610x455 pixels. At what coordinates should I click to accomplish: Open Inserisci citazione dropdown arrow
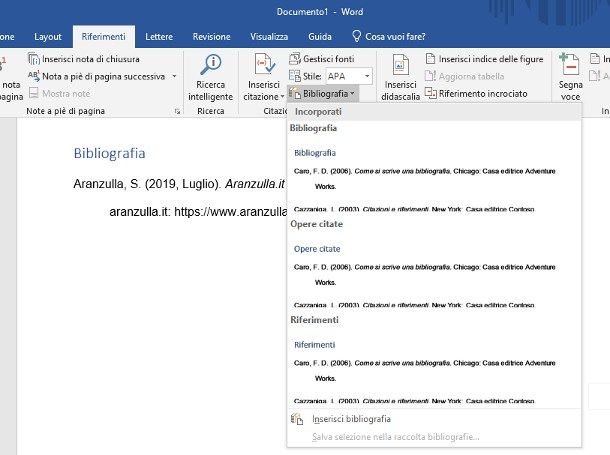[282, 96]
